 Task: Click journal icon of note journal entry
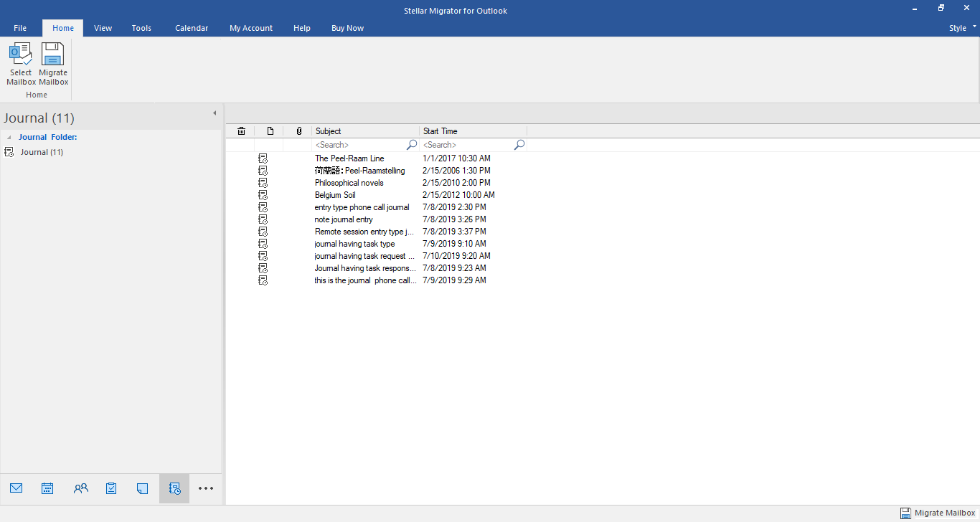263,219
